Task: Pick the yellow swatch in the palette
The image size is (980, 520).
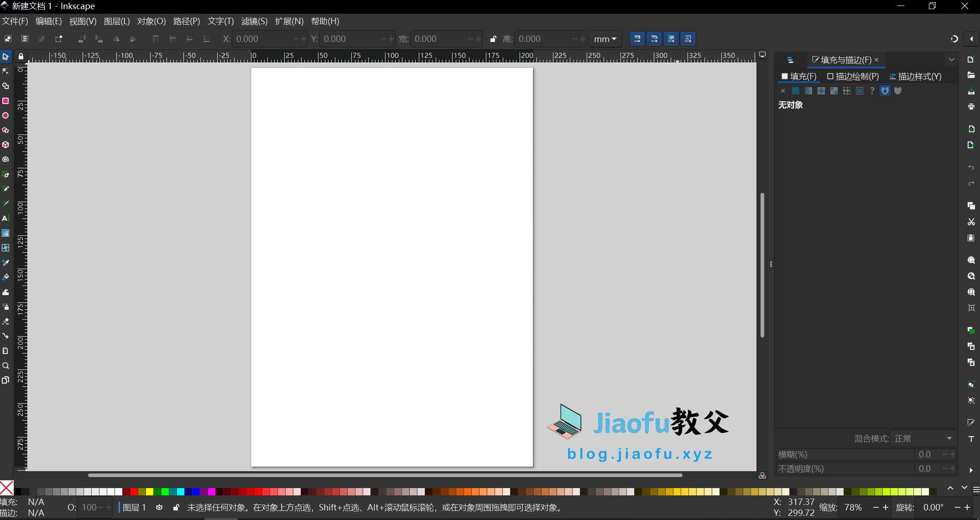Action: (x=150, y=491)
